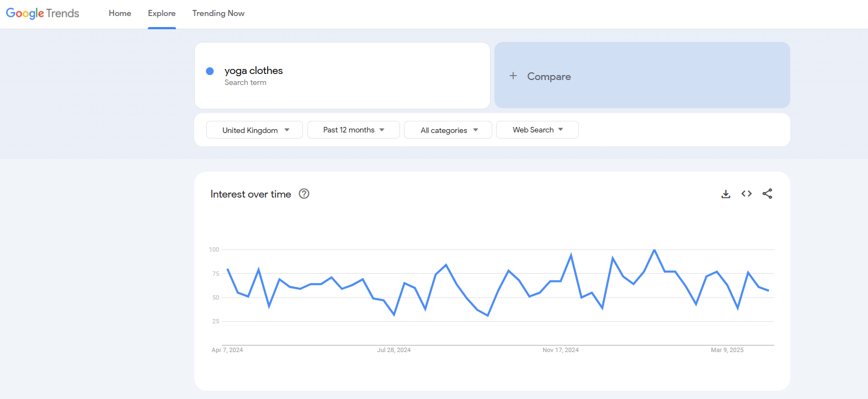Share the Interest over time chart
The width and height of the screenshot is (868, 399).
point(767,194)
